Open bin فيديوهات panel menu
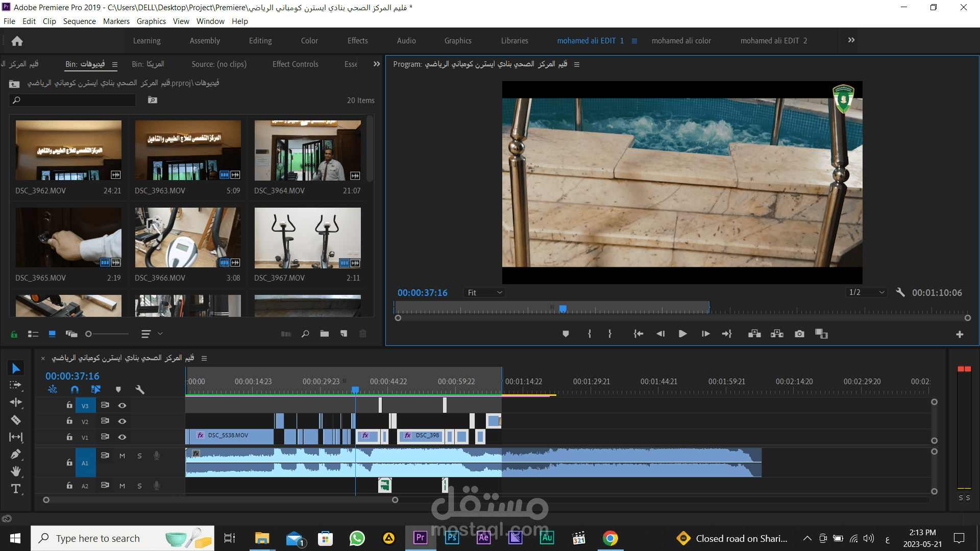 115,64
